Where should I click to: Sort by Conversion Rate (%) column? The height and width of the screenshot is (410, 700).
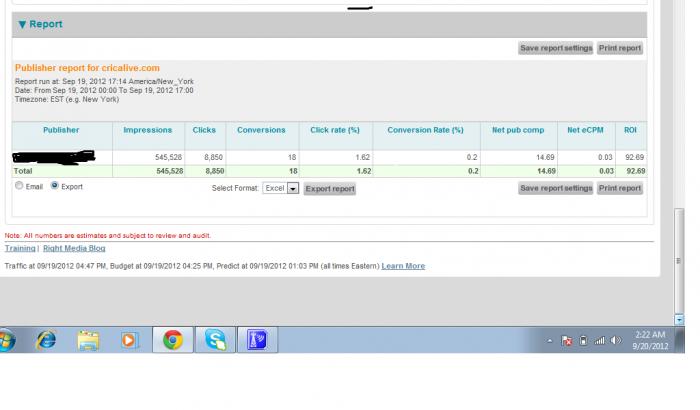[x=425, y=130]
